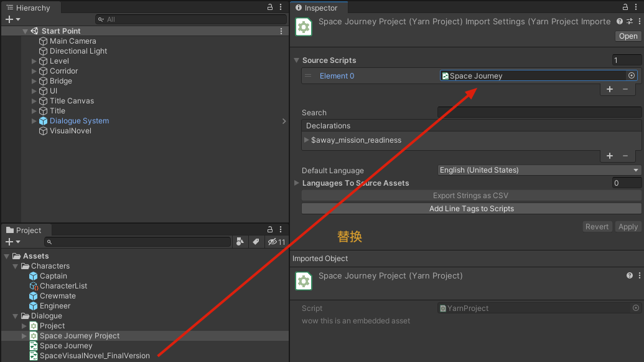
Task: Click the Apply button
Action: click(628, 227)
